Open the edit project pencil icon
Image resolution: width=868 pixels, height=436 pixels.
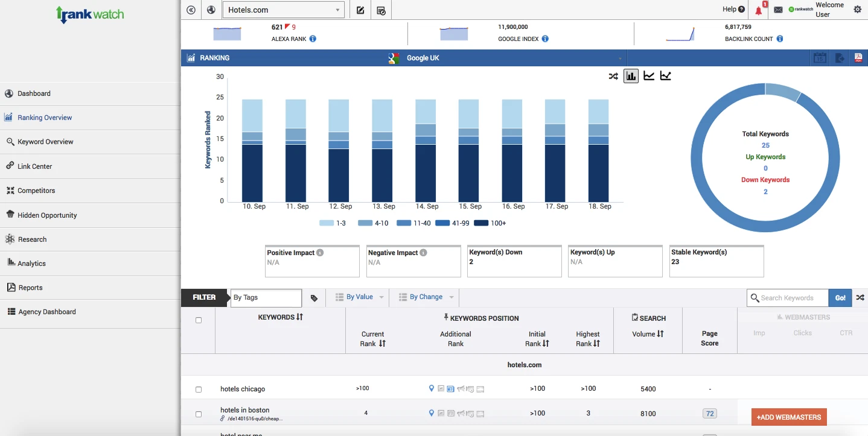point(360,10)
